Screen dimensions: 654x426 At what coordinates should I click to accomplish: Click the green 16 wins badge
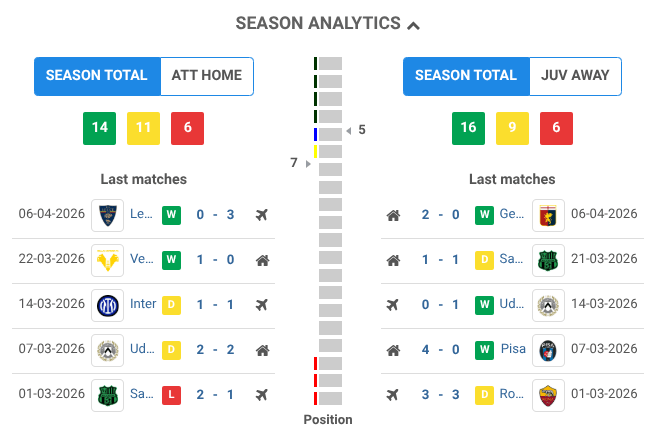click(x=468, y=128)
